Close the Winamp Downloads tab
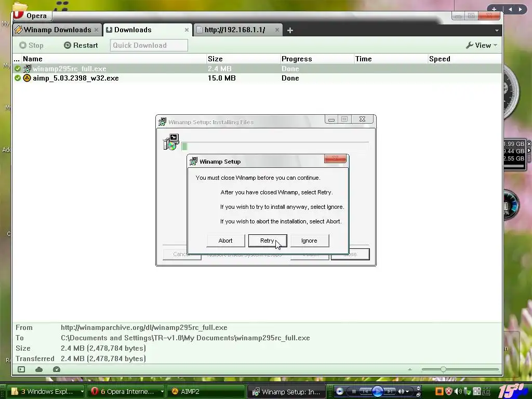This screenshot has height=399, width=532. [96, 30]
